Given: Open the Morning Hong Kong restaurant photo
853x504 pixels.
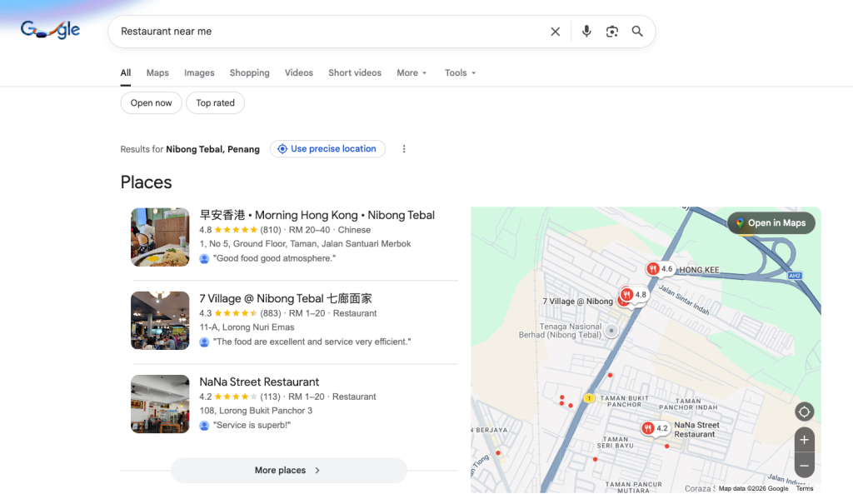Looking at the screenshot, I should tap(160, 237).
